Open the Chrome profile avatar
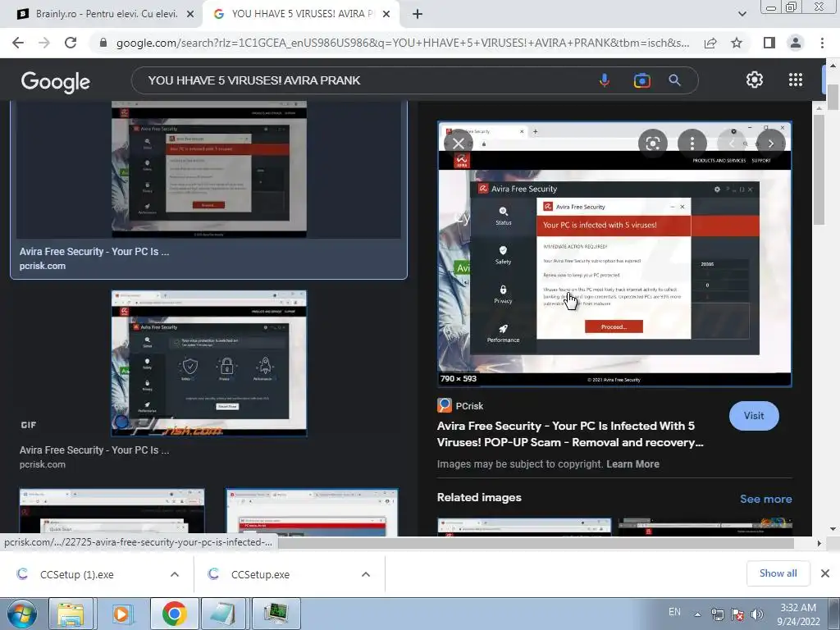The width and height of the screenshot is (840, 630). point(796,43)
